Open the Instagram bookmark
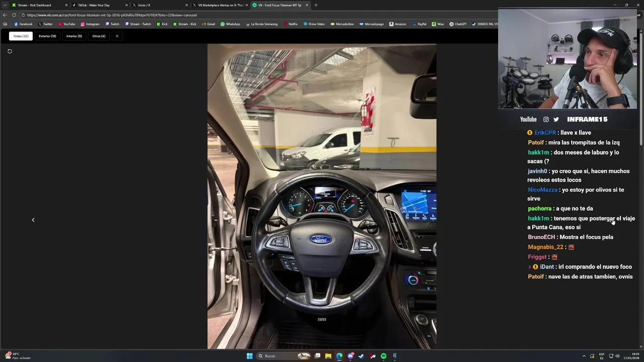This screenshot has height=362, width=644. [x=90, y=24]
